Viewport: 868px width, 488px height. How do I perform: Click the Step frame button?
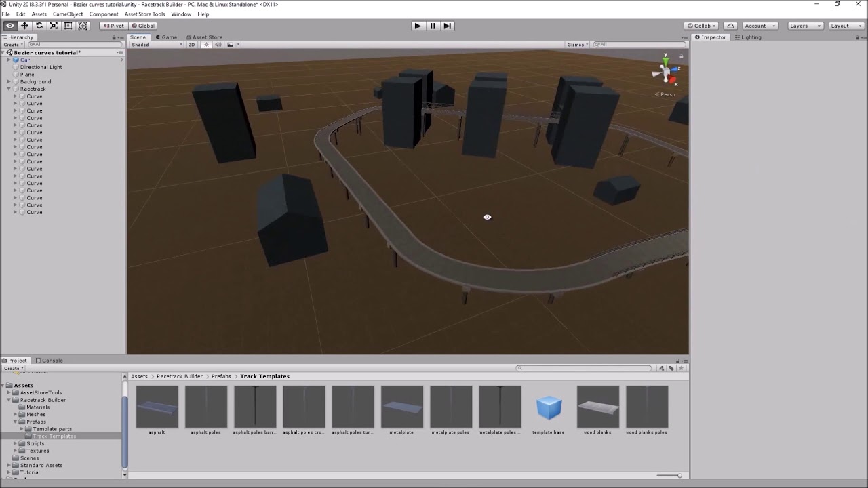(x=447, y=26)
